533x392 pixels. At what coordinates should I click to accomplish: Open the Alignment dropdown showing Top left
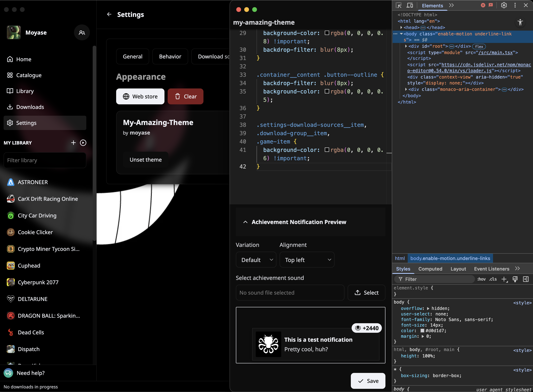tap(307, 260)
